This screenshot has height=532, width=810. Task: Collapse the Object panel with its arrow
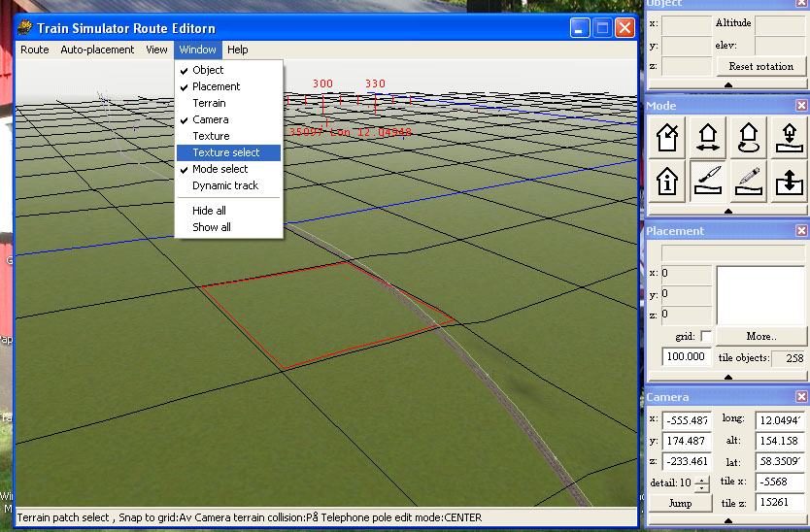[x=727, y=84]
